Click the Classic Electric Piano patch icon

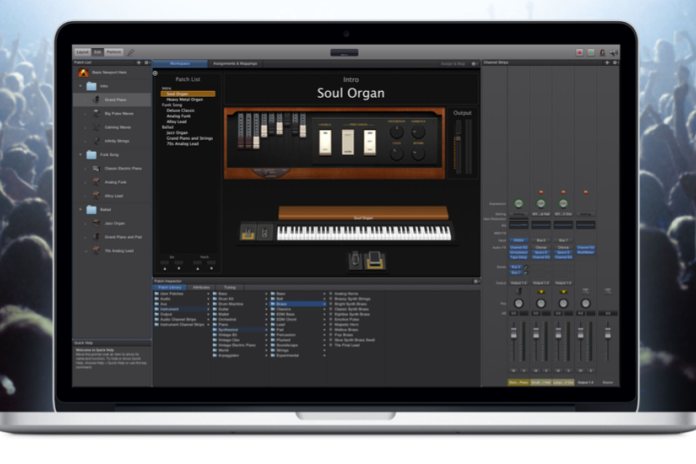tap(94, 168)
